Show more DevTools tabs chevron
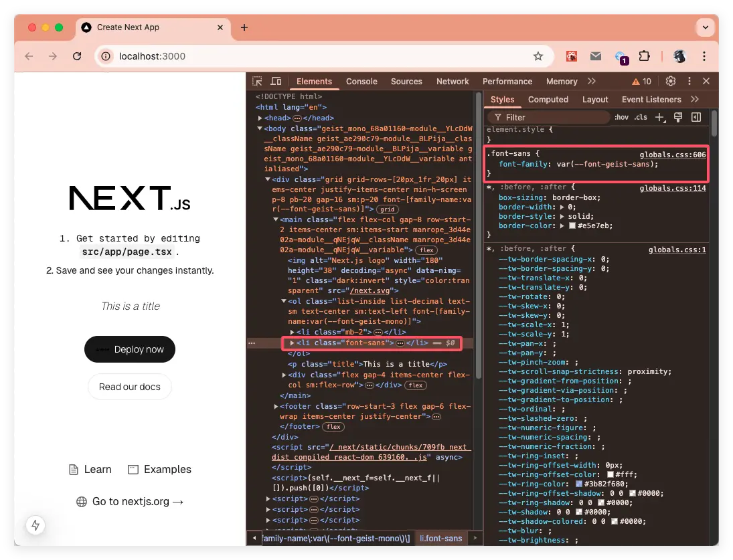 pyautogui.click(x=592, y=81)
